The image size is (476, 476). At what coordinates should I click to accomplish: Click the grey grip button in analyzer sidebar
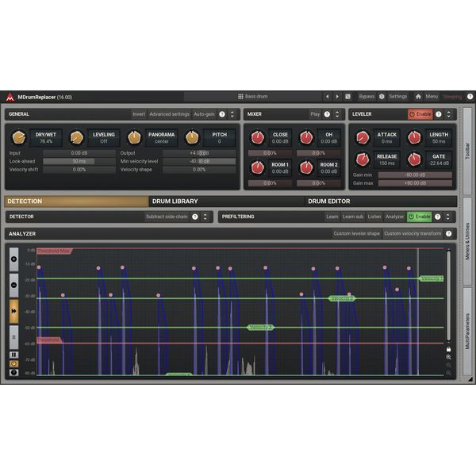(x=13, y=337)
